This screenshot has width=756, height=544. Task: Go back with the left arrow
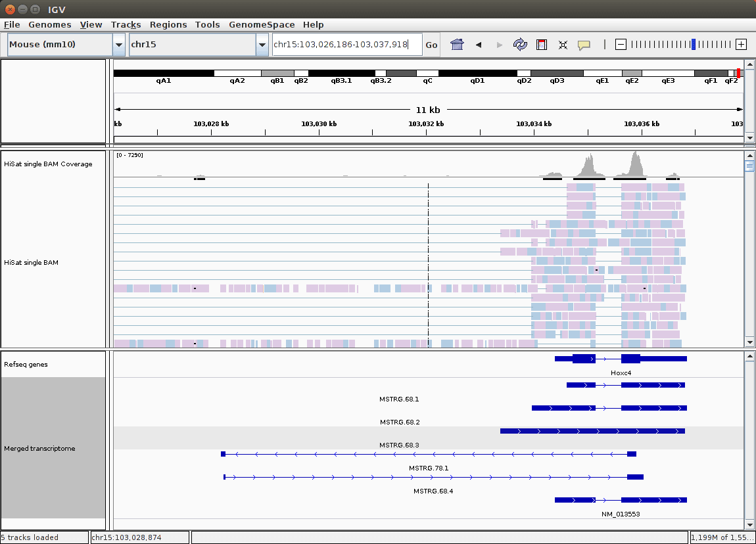point(479,45)
